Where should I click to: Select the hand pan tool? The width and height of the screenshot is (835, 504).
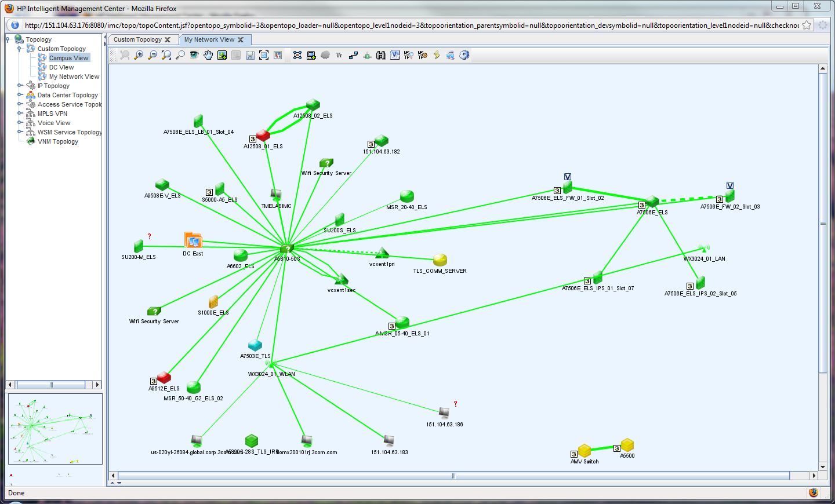tap(208, 55)
